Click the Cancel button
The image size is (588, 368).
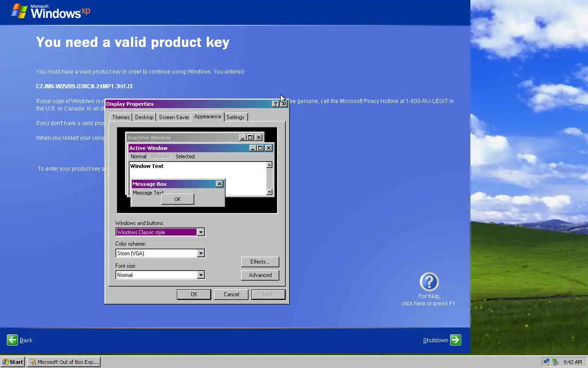pos(231,294)
